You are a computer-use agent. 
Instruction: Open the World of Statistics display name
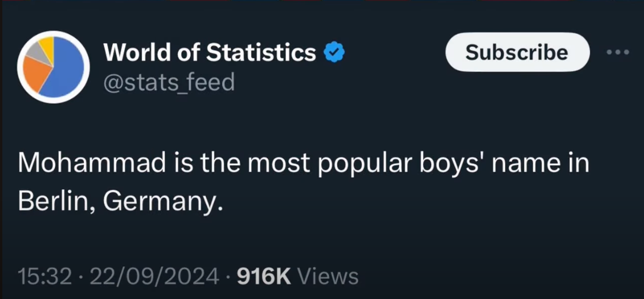tap(210, 53)
